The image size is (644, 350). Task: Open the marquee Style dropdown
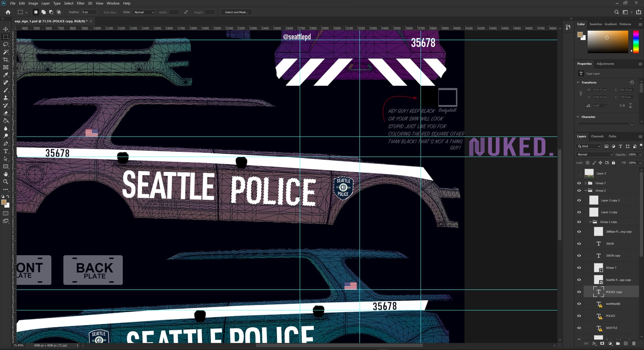(x=144, y=12)
